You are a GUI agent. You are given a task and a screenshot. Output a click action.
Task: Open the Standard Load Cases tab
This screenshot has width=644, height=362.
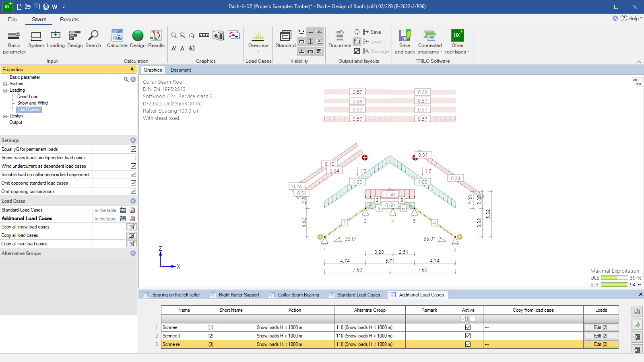click(x=354, y=295)
